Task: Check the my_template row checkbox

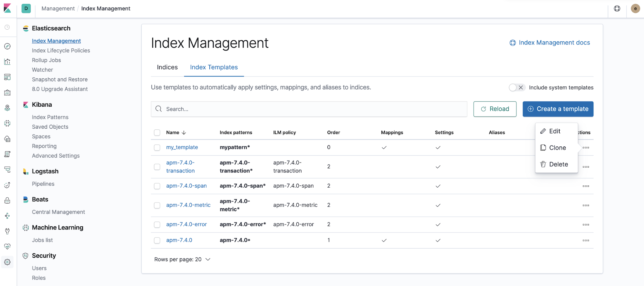Action: [x=157, y=147]
